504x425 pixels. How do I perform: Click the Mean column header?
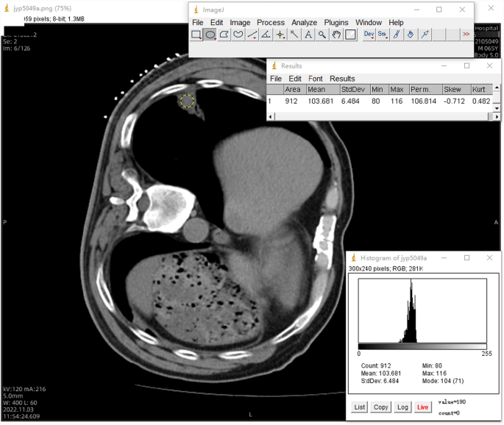coord(323,89)
